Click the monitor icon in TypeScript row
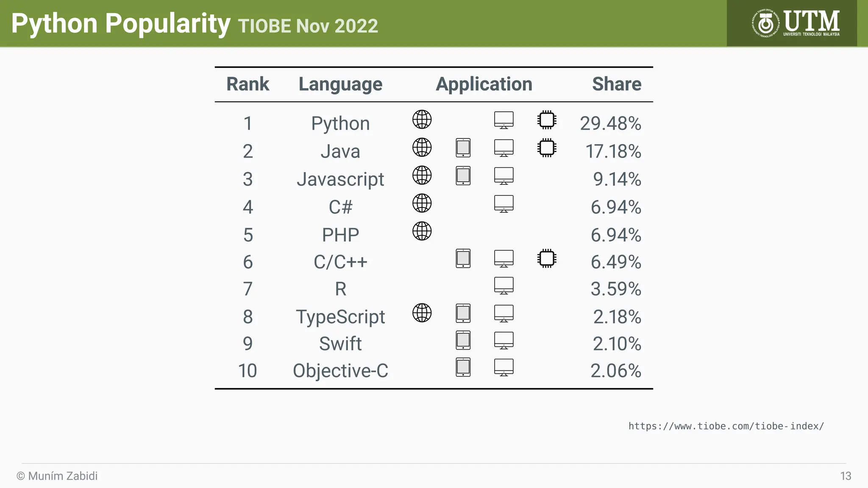Image resolution: width=868 pixels, height=488 pixels. tap(504, 313)
